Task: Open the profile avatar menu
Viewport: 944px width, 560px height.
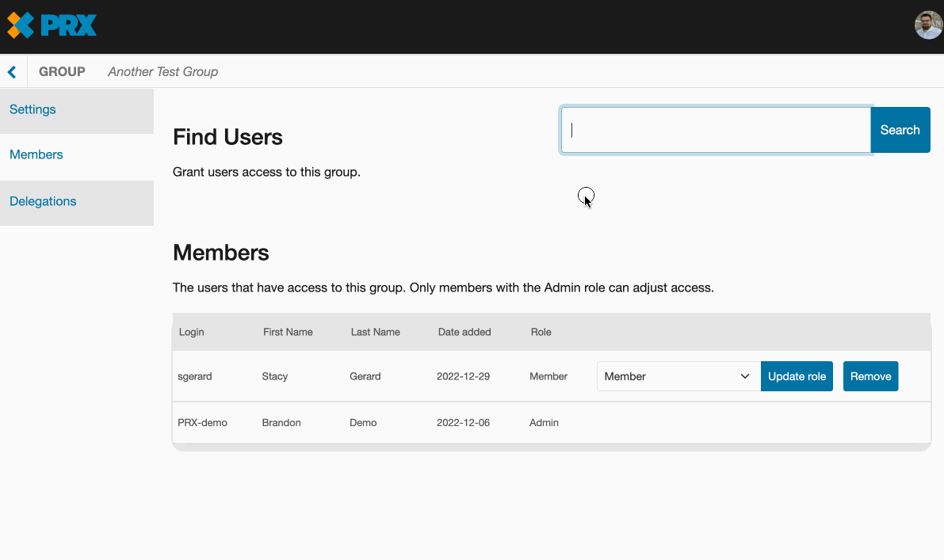Action: (x=927, y=25)
